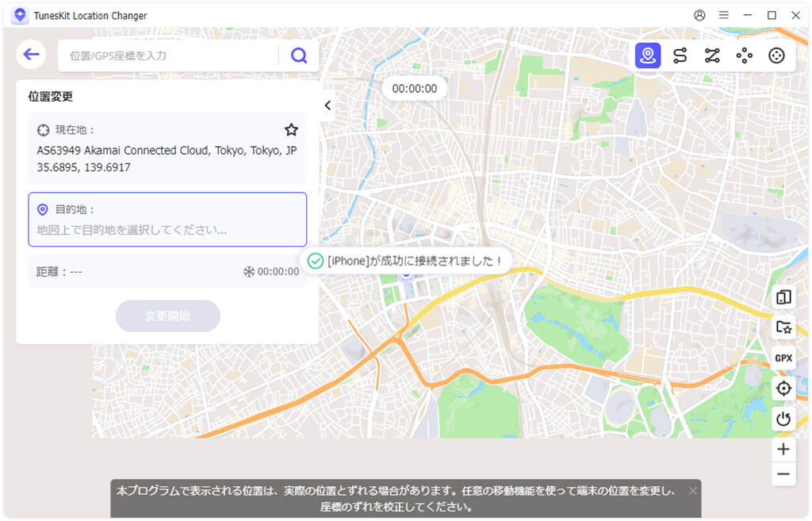Screen dimensions: 812x521
Task: Click the 距離 distance row
Action: pyautogui.click(x=167, y=271)
